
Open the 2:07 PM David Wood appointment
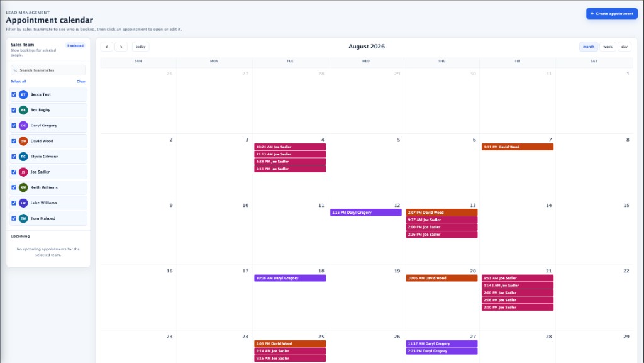coord(441,213)
